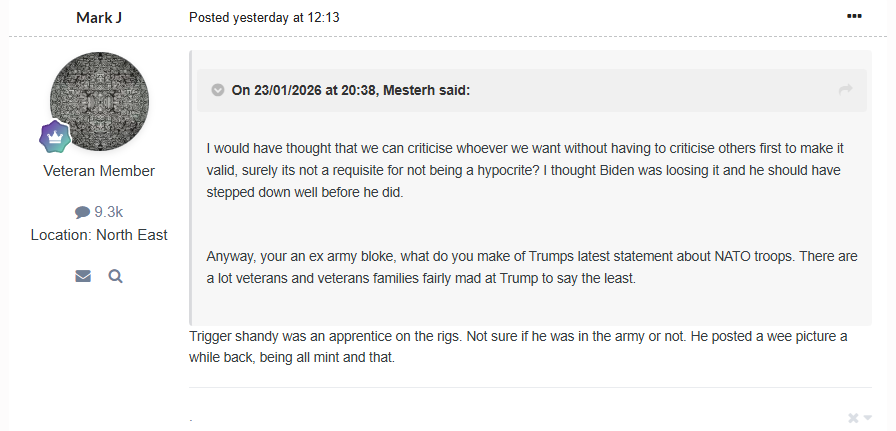Click the 9.3k post count number
Screen dimensions: 896x431
109,212
